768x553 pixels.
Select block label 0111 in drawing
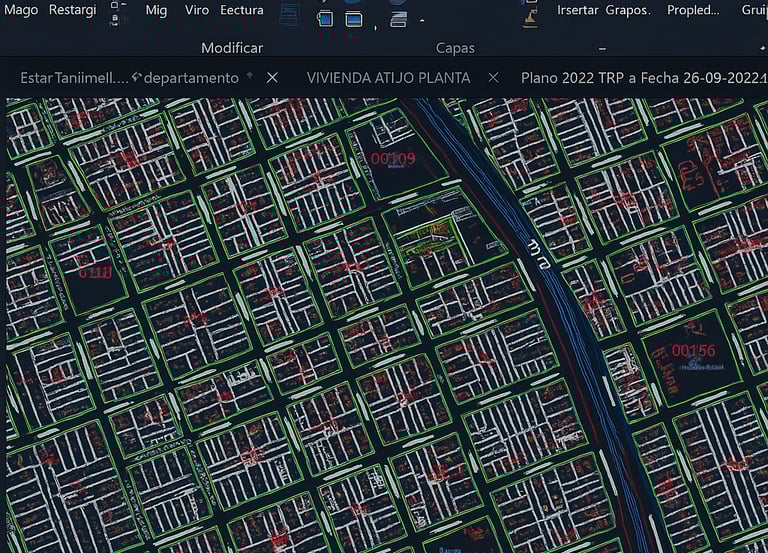pyautogui.click(x=95, y=272)
